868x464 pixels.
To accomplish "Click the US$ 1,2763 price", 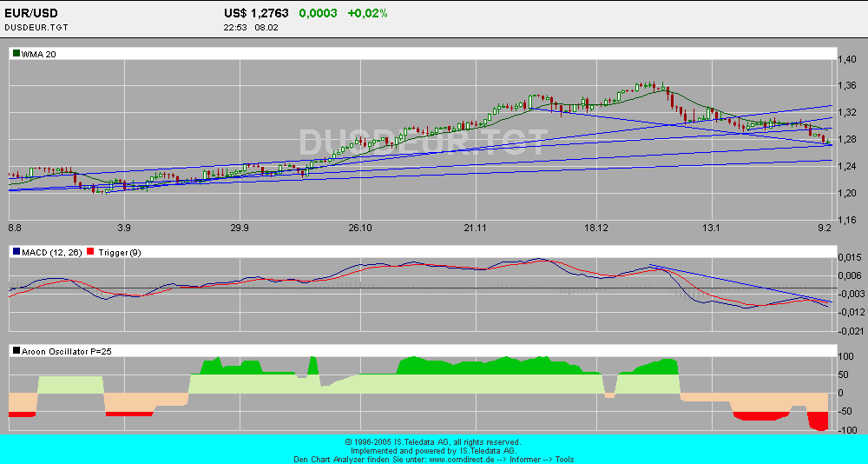I will (256, 13).
